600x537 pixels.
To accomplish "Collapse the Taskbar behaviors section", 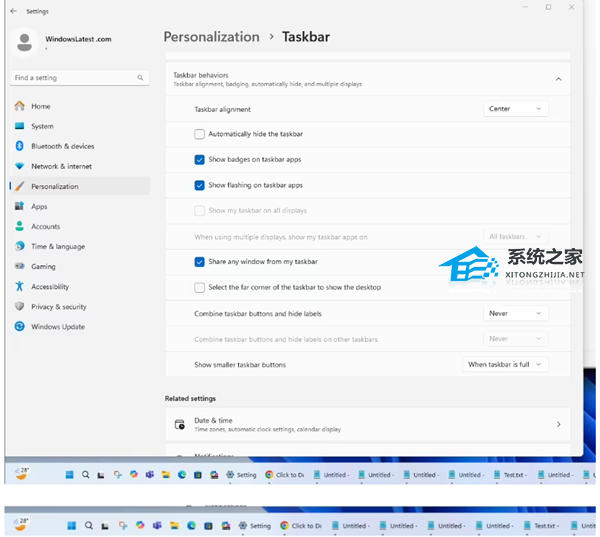I will [558, 79].
